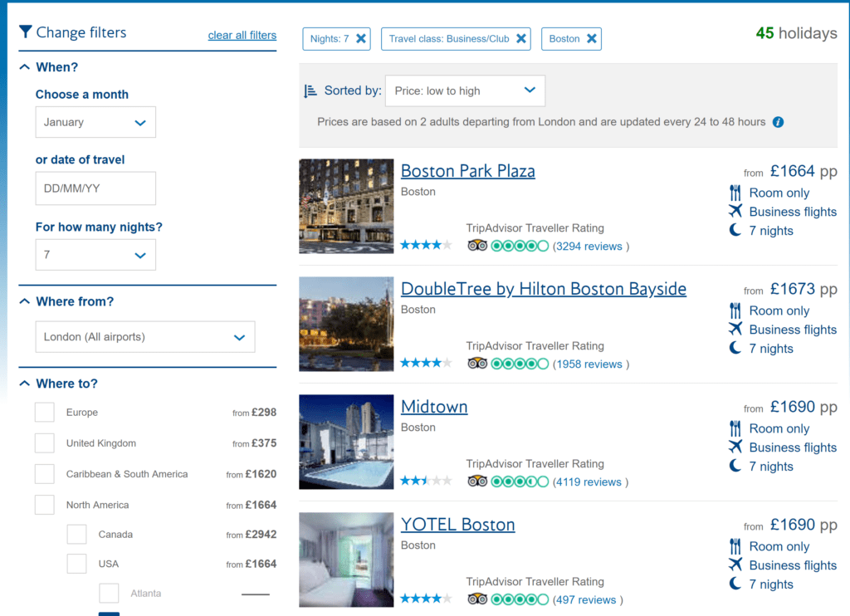Screen dimensions: 850x616
Task: Click star rating of Midtown hotel
Action: click(426, 481)
